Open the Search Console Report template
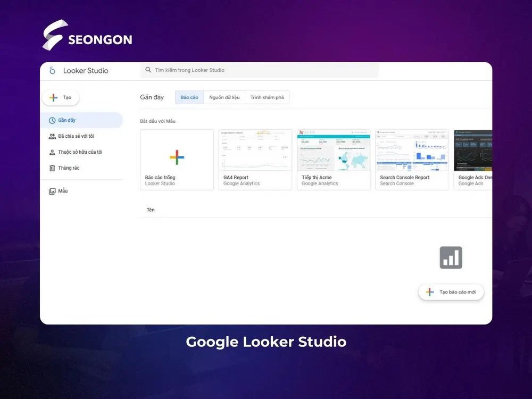Viewport: 532px width, 399px height. [x=412, y=160]
